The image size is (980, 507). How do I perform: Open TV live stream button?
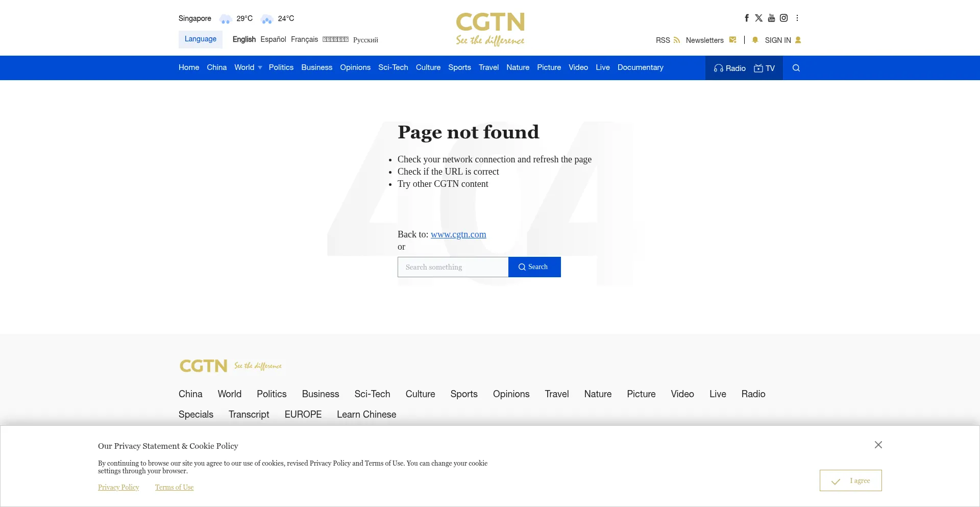764,68
